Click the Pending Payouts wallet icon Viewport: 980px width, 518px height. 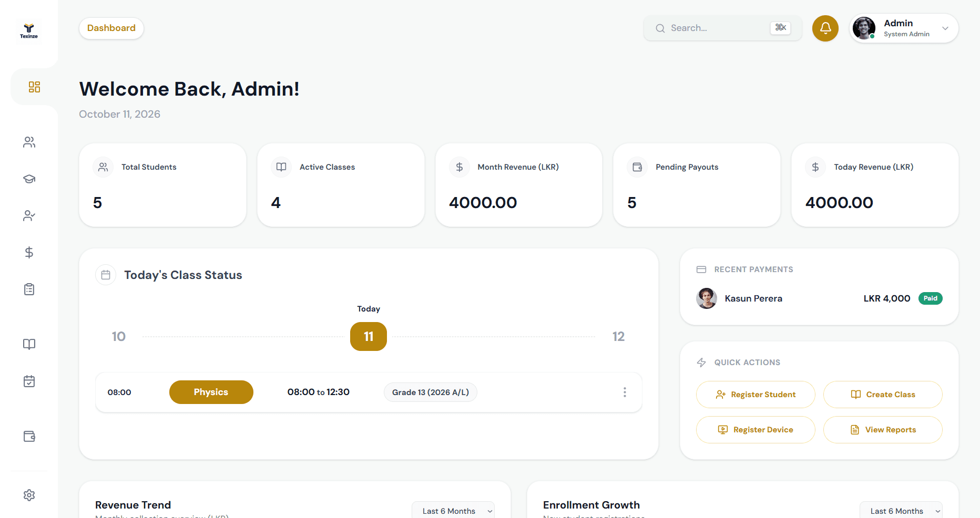pyautogui.click(x=637, y=167)
